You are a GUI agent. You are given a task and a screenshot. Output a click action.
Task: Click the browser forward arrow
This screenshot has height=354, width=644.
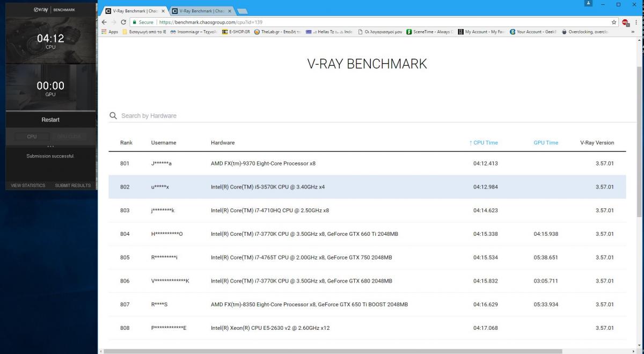(x=114, y=22)
